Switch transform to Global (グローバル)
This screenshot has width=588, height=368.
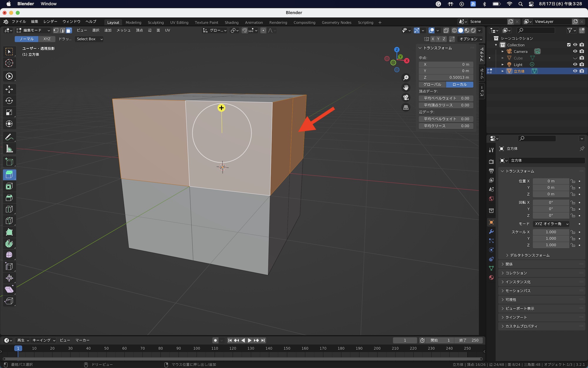tap(432, 84)
